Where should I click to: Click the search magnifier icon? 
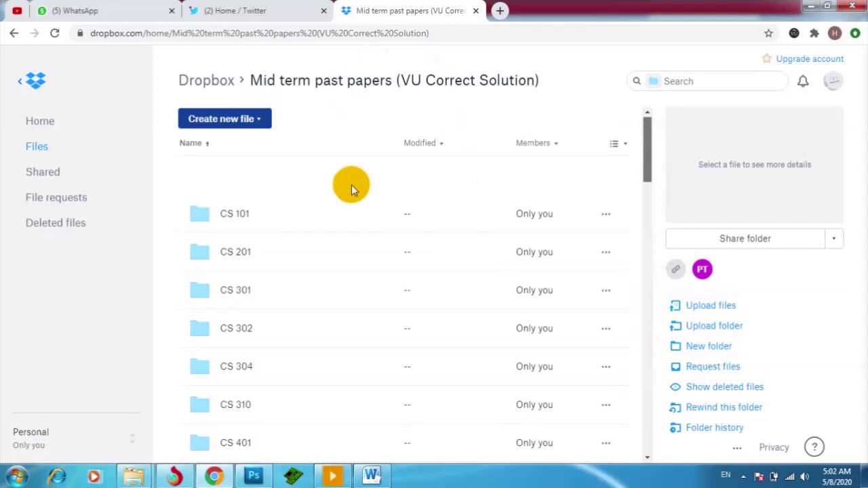pos(637,81)
